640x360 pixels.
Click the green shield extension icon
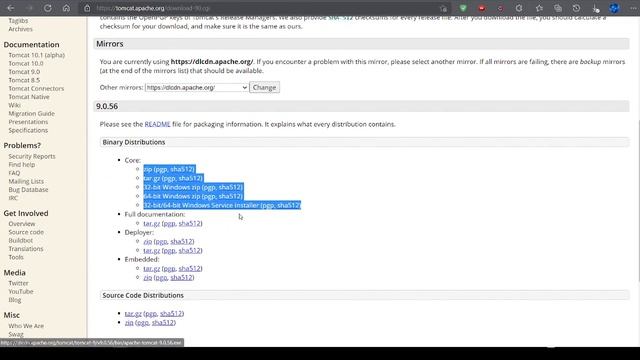(x=463, y=8)
